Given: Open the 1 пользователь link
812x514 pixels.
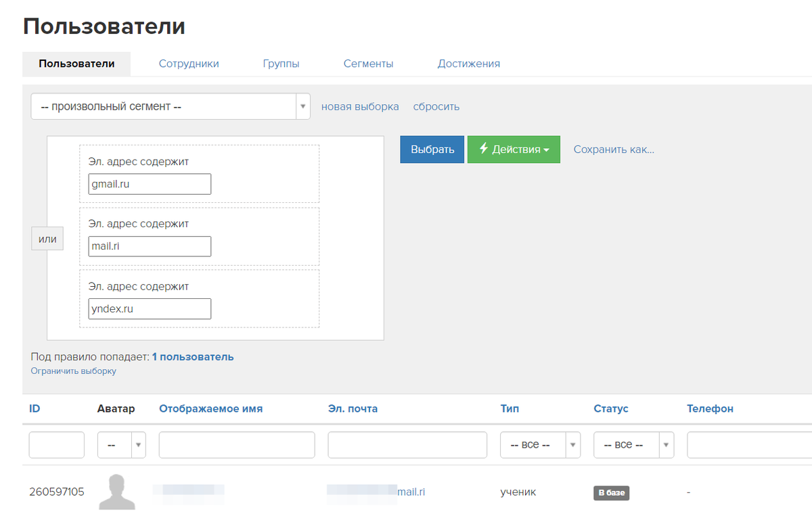Looking at the screenshot, I should coord(193,356).
